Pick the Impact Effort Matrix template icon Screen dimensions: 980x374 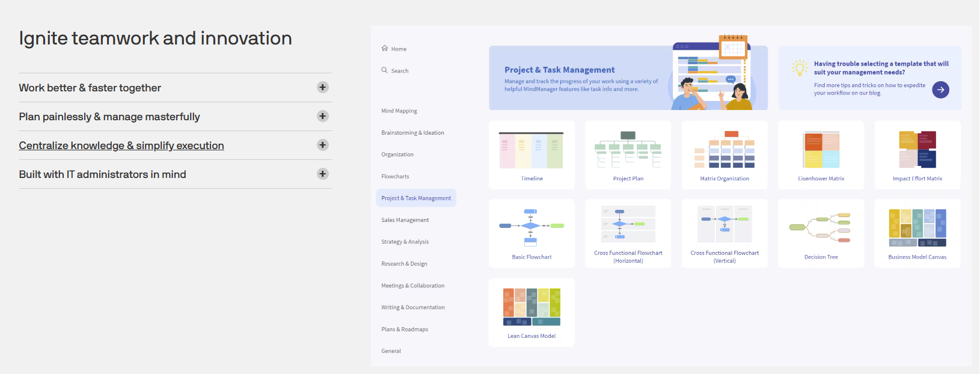click(917, 150)
